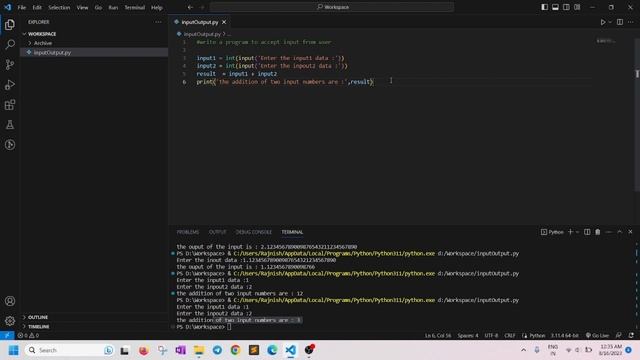Open the Search view in activity bar
Image resolution: width=640 pixels, height=360 pixels.
pyautogui.click(x=10, y=44)
